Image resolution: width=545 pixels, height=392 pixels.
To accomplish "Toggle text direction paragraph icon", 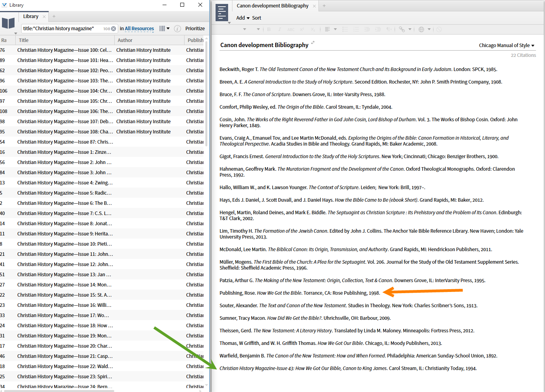I will coord(389,29).
